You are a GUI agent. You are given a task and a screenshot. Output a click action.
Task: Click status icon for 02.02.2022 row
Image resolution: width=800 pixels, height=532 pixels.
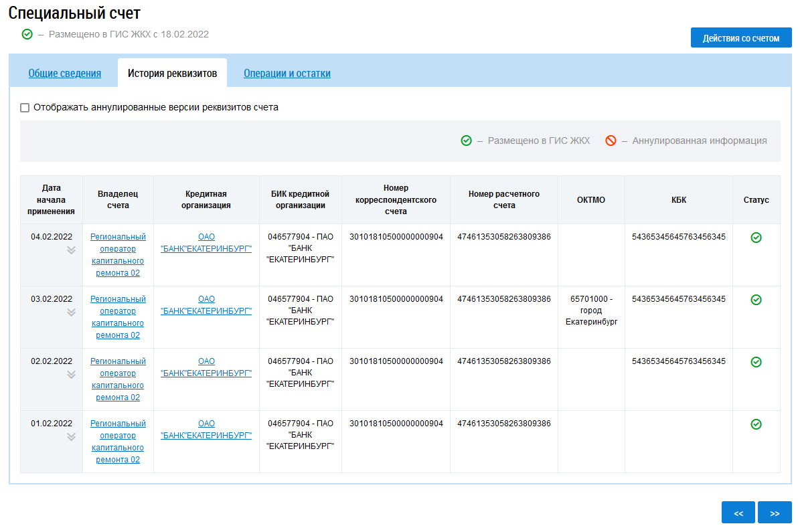point(756,362)
